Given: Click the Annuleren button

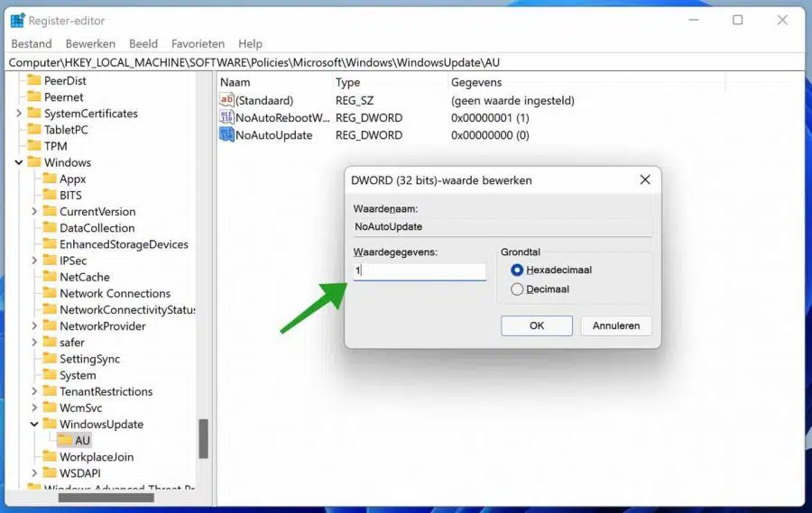Looking at the screenshot, I should pos(615,325).
